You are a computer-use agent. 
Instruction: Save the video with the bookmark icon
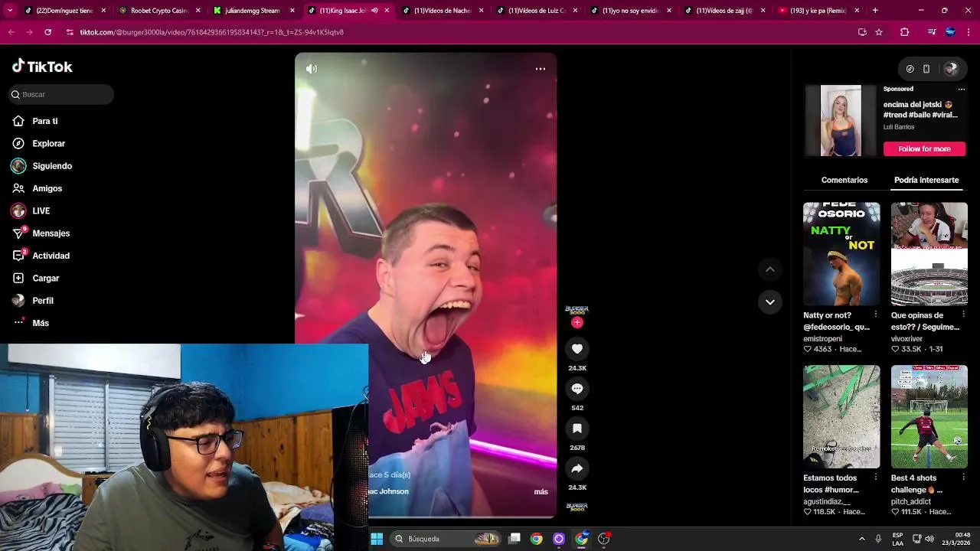point(577,429)
